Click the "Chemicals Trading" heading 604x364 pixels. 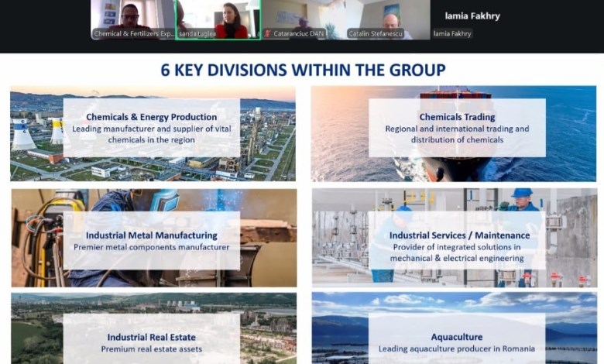click(x=457, y=117)
